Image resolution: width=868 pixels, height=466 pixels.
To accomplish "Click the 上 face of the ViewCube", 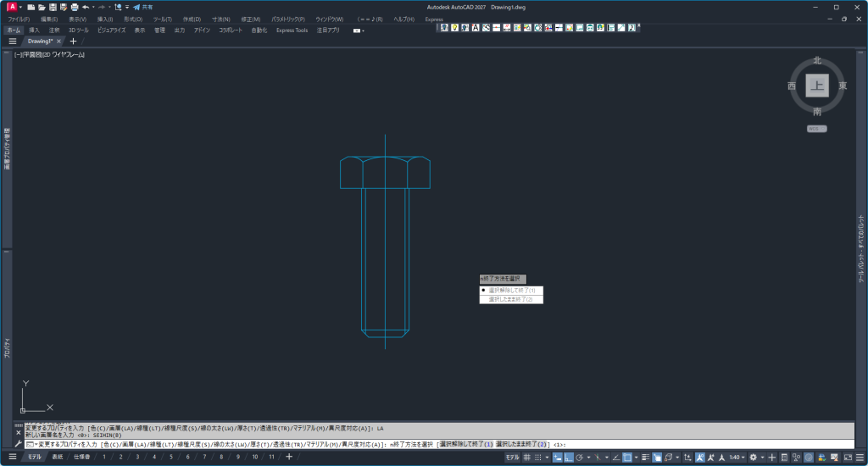I will (816, 86).
